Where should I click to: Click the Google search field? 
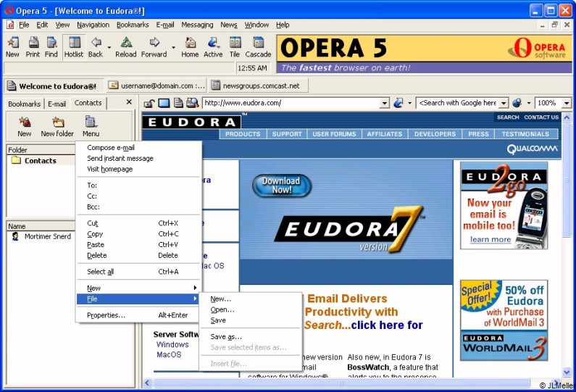(x=458, y=103)
